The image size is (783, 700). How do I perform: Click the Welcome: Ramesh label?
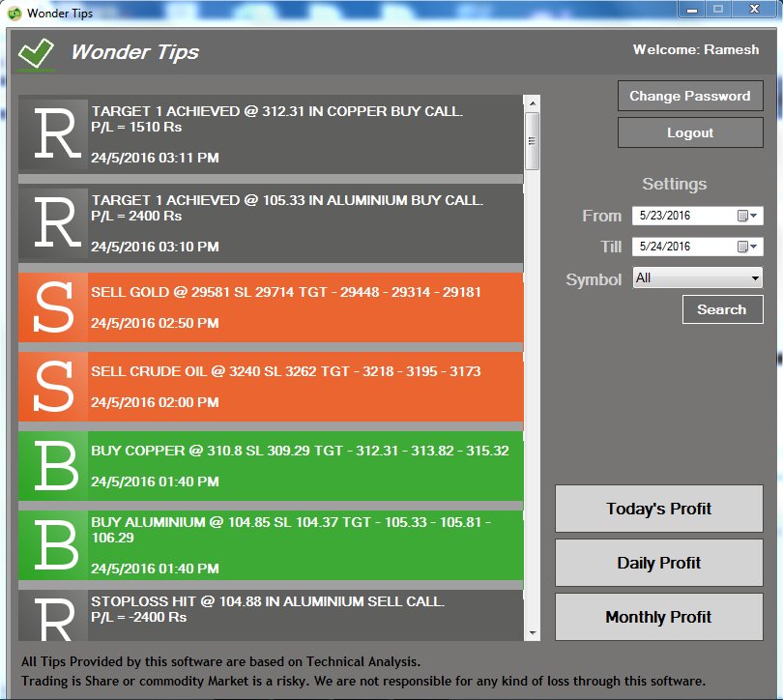(x=696, y=50)
